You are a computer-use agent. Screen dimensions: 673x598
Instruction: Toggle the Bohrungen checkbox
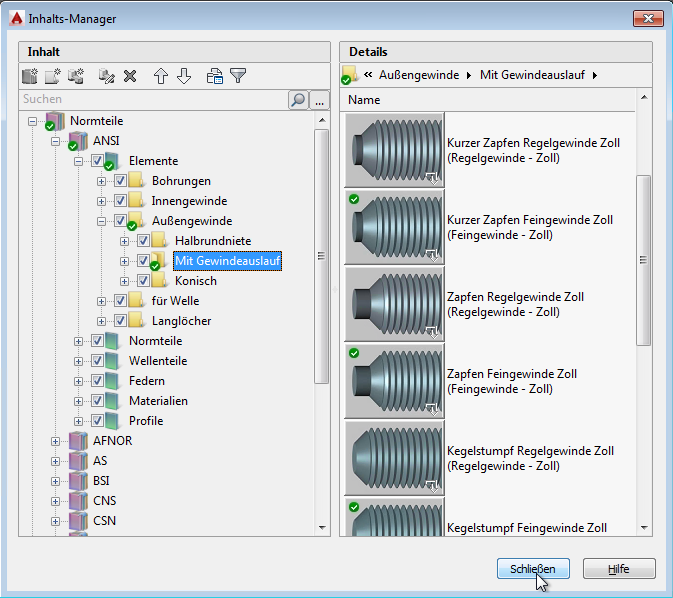[120, 181]
